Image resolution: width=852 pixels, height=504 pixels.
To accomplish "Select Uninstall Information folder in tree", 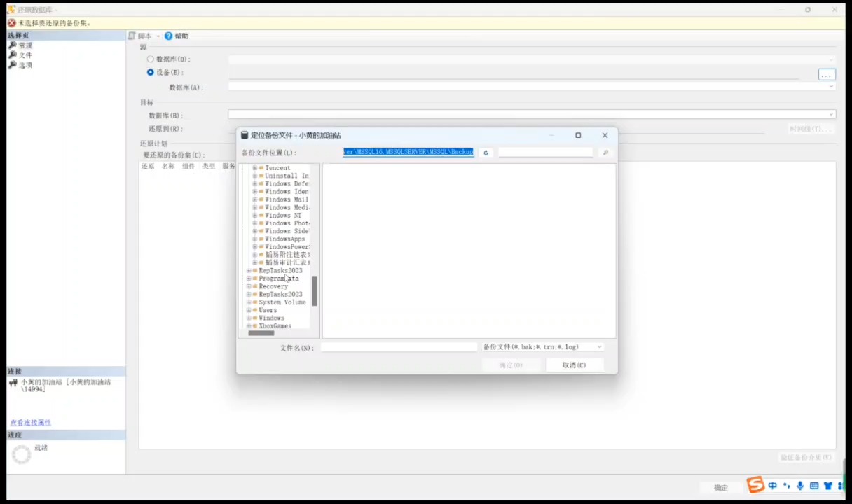I will [287, 176].
